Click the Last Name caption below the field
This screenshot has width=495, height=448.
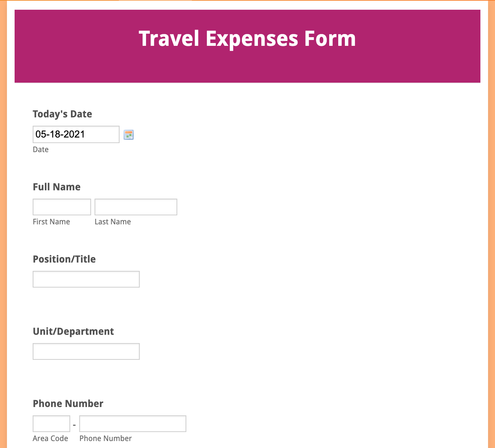point(113,222)
